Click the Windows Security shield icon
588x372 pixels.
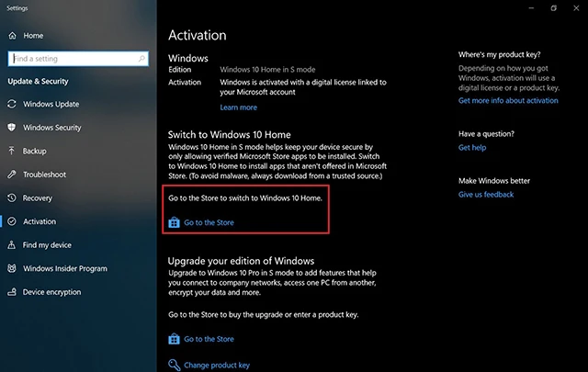[12, 128]
